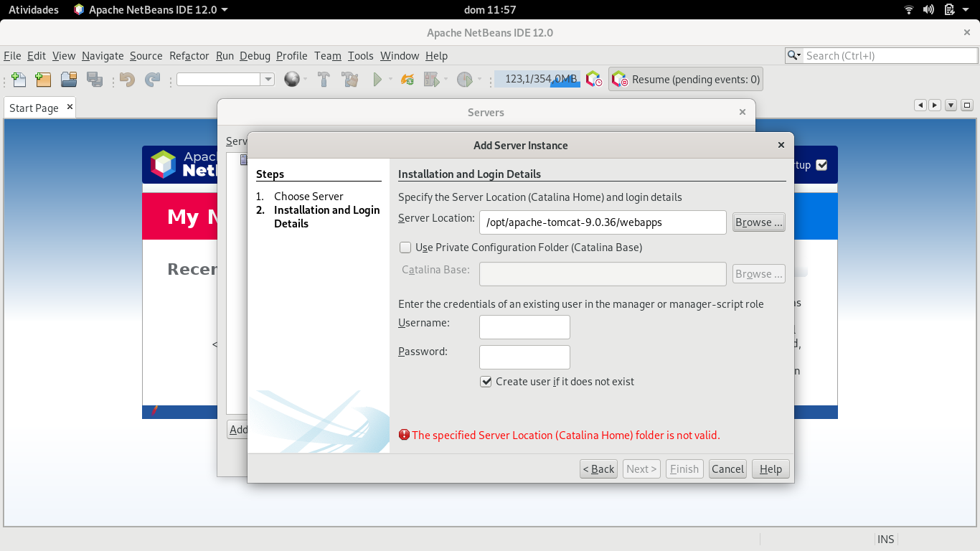The height and width of the screenshot is (551, 980).
Task: Click the Back button in wizard
Action: (598, 469)
